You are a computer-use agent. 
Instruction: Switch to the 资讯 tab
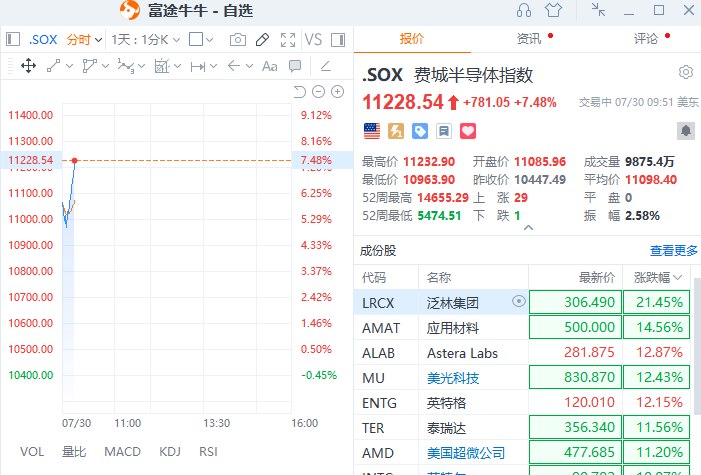529,39
